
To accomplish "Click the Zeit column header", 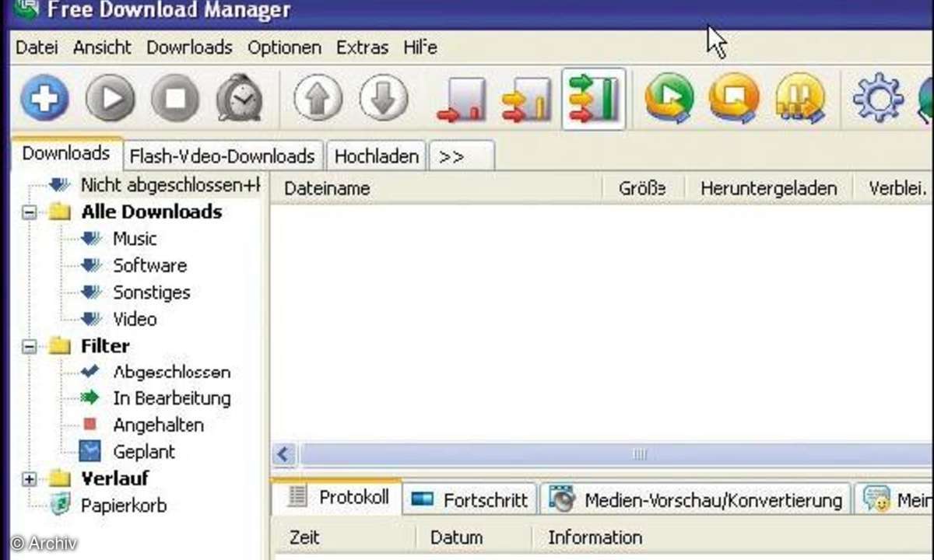I will point(344,537).
